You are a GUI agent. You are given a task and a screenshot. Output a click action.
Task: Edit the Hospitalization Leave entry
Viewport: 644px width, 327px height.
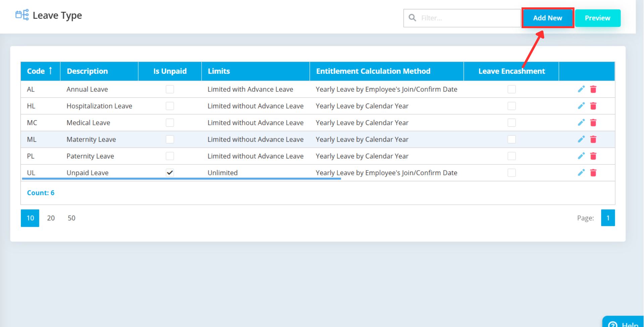[581, 106]
